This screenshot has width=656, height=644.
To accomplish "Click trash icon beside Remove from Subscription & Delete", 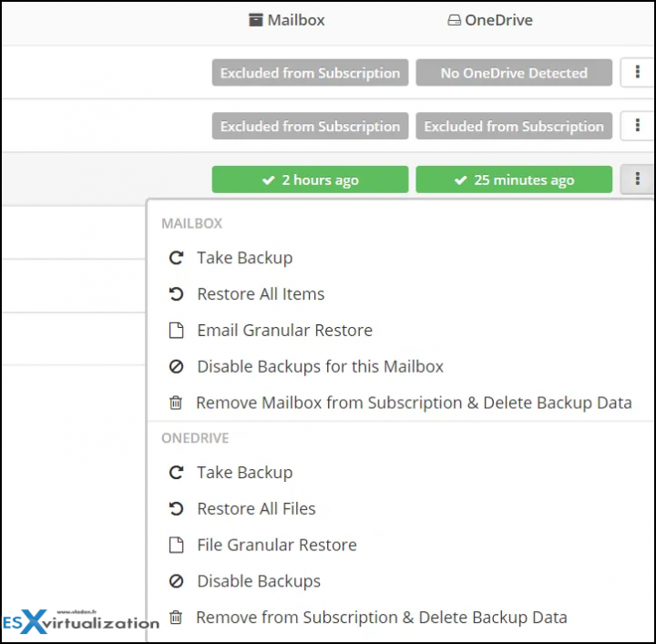I will tap(176, 618).
